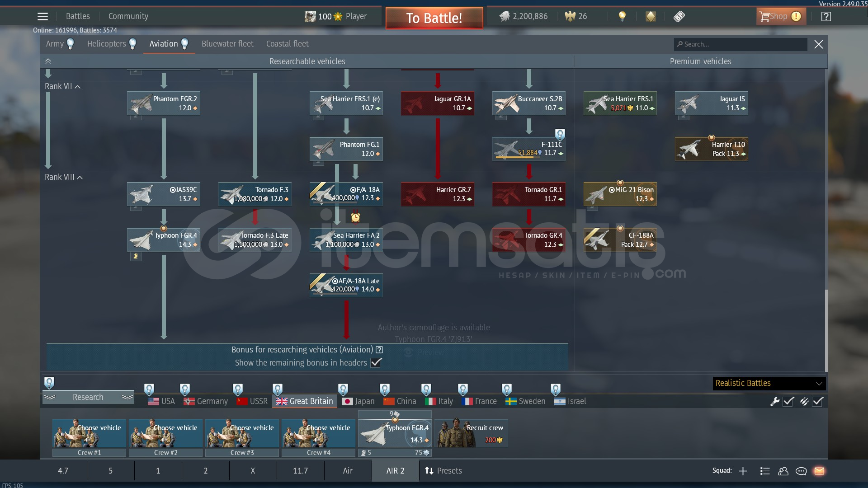
Task: Select the Sweden nation tab
Action: (x=525, y=401)
